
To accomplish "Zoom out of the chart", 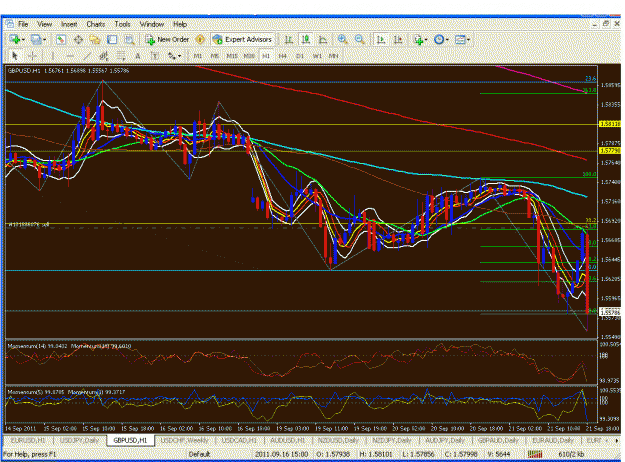I will [x=360, y=39].
